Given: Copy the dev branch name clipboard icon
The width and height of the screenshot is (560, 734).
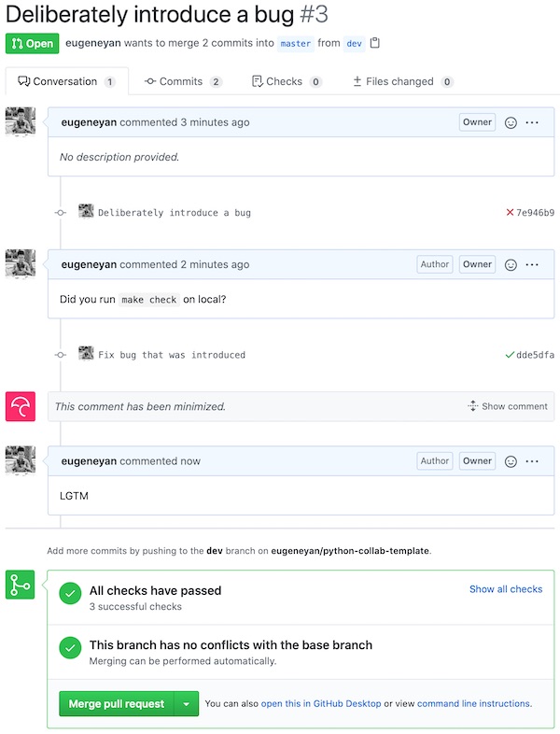Looking at the screenshot, I should point(375,44).
